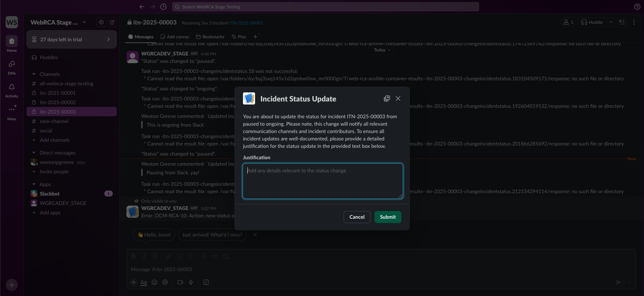The height and width of the screenshot is (296, 644).
Task: Apply inline code formatting in composer
Action: [x=215, y=256]
